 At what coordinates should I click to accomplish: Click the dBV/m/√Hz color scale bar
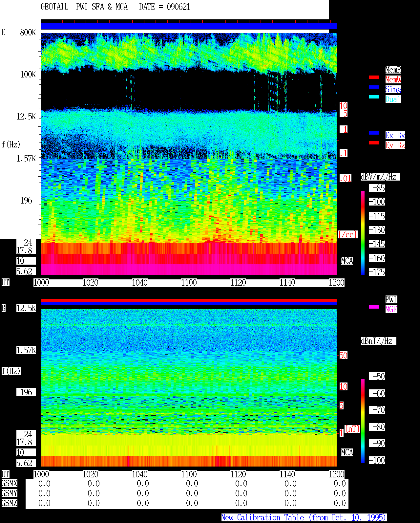coord(363,232)
